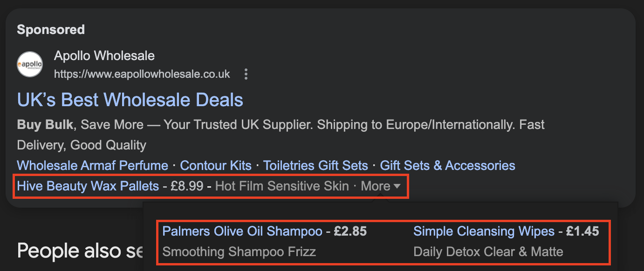The height and width of the screenshot is (271, 644).
Task: Click the £8.99 price text
Action: [x=187, y=186]
